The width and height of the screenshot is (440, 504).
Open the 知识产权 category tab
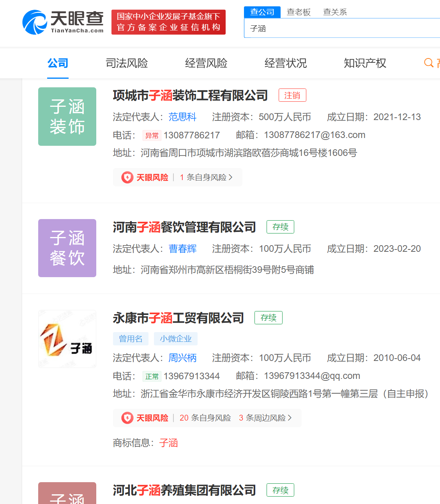[x=365, y=63]
